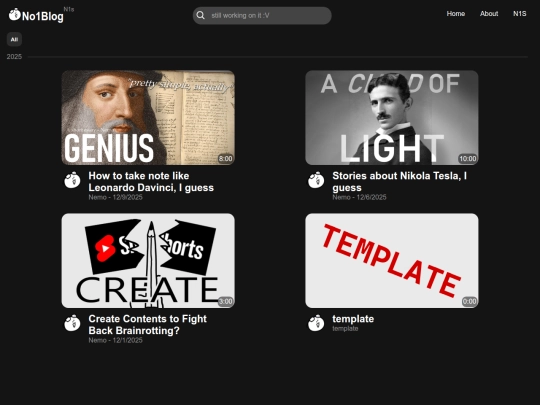Open 'How to take note like Leonardo Davinci' title
Screen dimensions: 540x405
[151, 181]
